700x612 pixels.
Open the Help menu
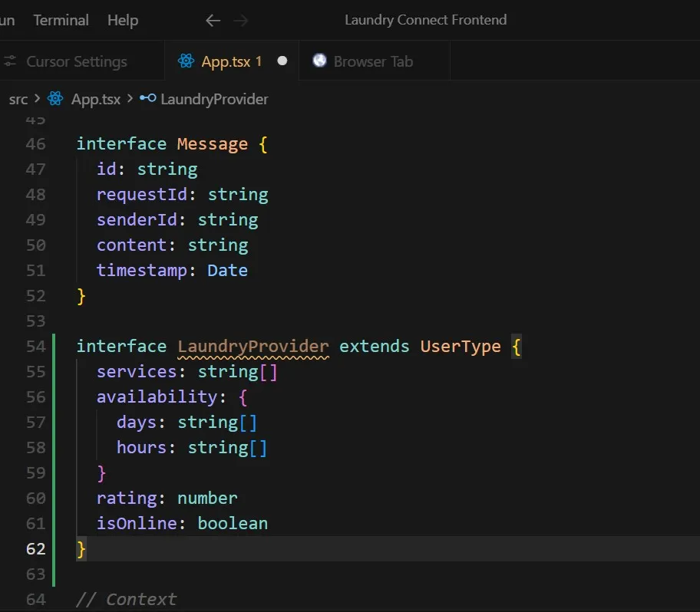(x=122, y=21)
